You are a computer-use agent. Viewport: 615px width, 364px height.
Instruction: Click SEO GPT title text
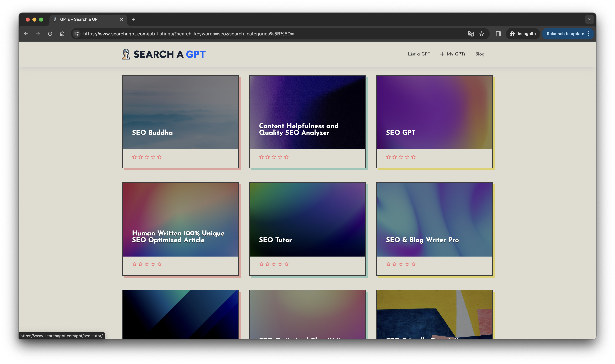(400, 133)
